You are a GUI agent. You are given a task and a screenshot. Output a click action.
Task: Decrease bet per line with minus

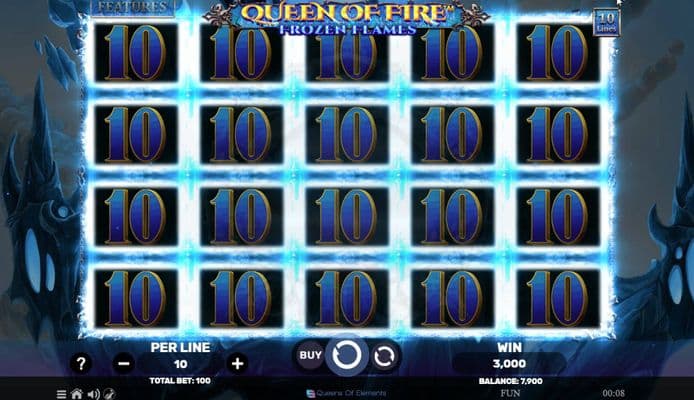(x=123, y=364)
